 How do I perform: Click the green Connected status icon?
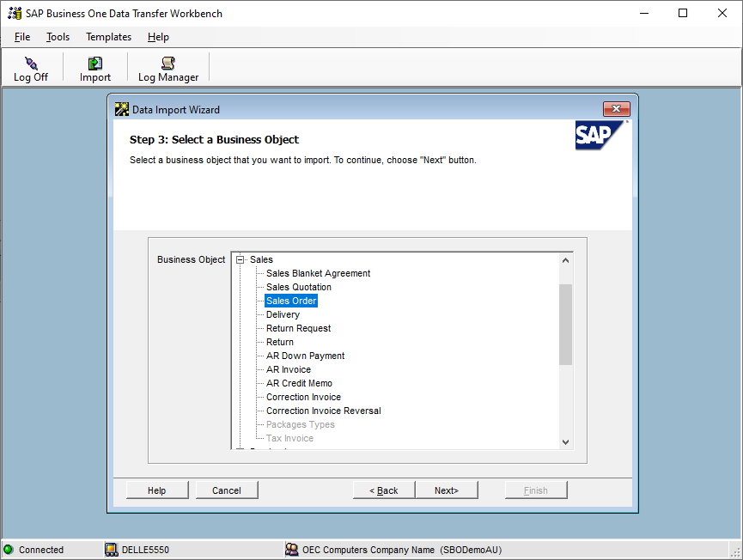pyautogui.click(x=9, y=550)
